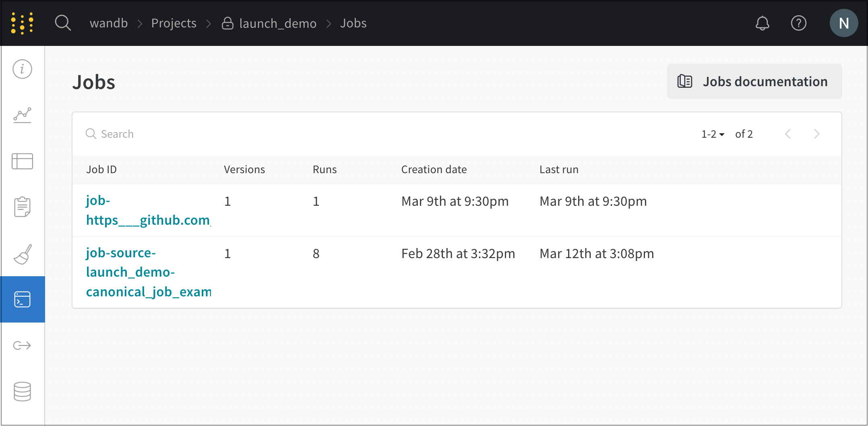This screenshot has width=868, height=426.
Task: Go to previous page of jobs
Action: click(x=788, y=134)
